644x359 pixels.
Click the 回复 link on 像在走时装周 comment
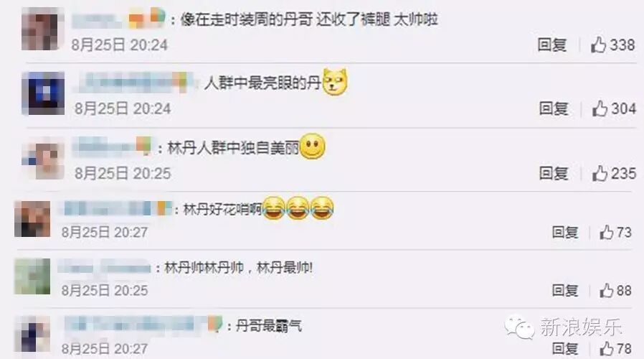[552, 45]
